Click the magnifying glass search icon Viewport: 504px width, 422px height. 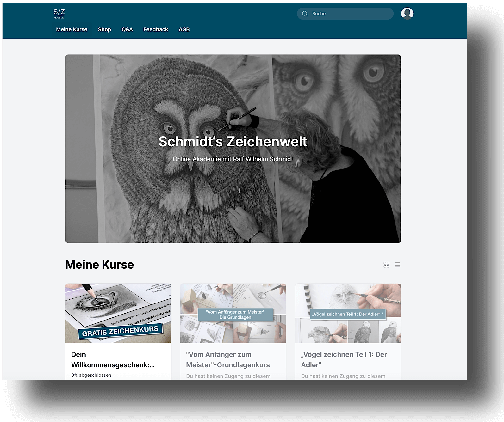[305, 14]
